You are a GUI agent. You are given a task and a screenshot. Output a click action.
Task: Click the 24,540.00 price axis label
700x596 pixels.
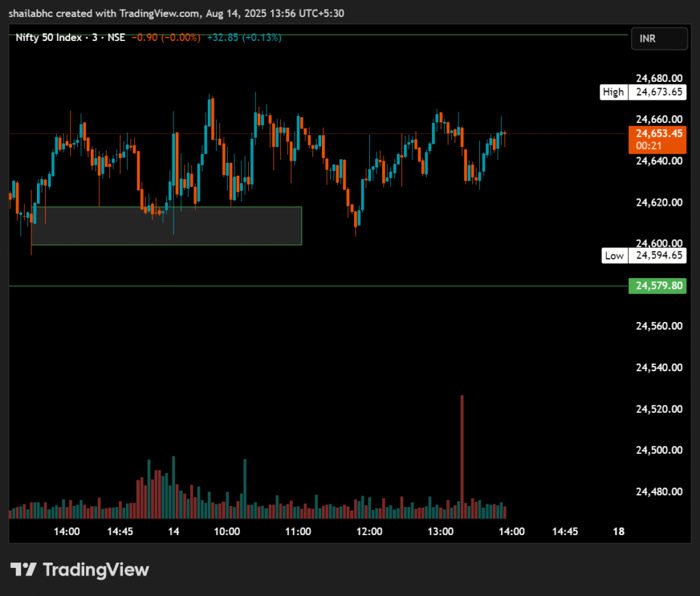click(x=659, y=368)
